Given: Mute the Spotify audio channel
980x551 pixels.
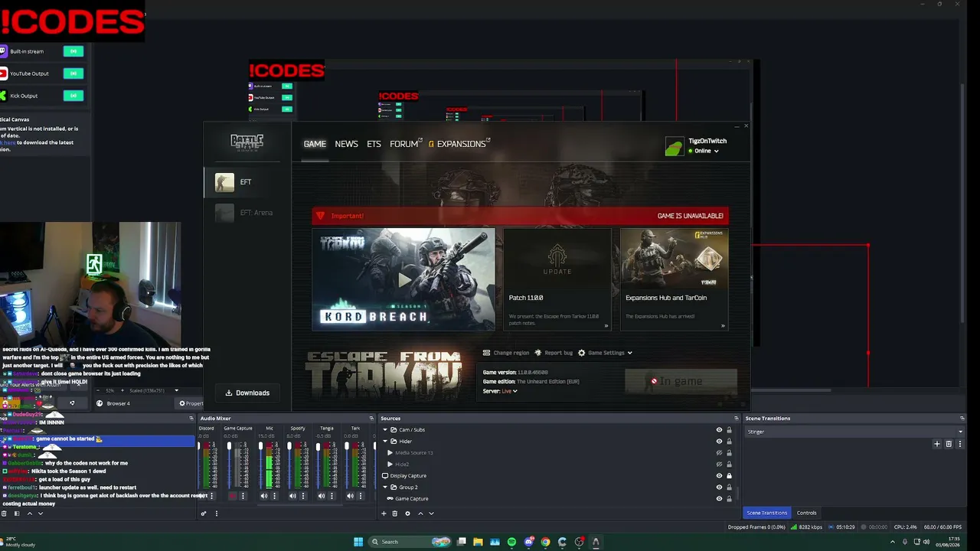Looking at the screenshot, I should [x=292, y=496].
